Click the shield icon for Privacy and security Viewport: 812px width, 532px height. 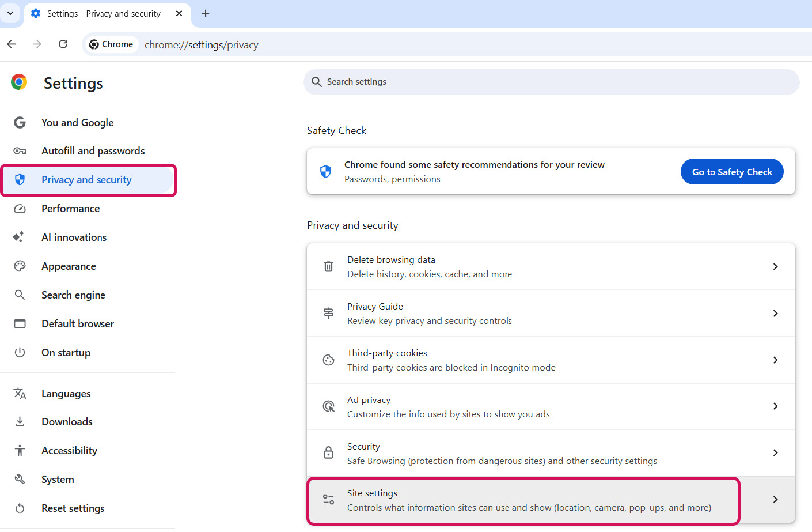coord(20,180)
